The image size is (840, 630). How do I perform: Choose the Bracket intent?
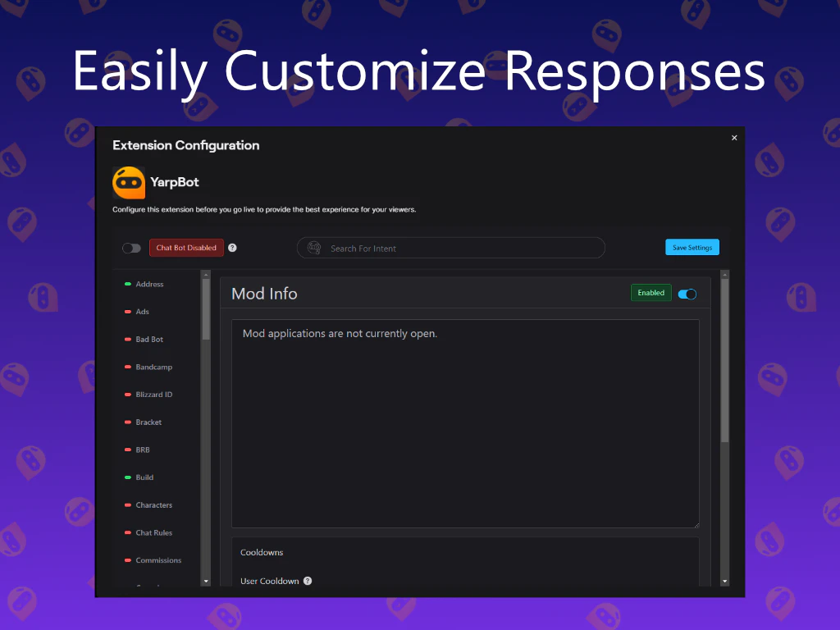pos(148,422)
